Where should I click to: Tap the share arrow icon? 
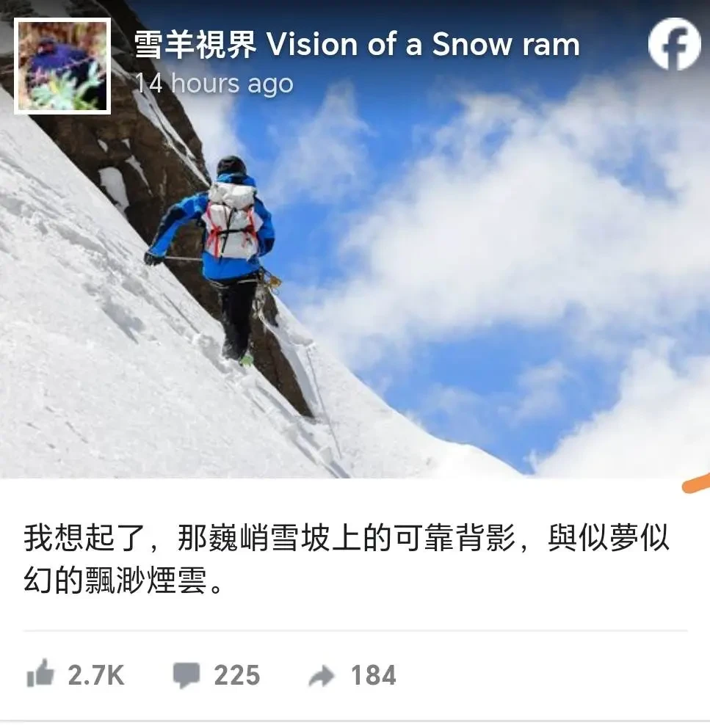[322, 676]
